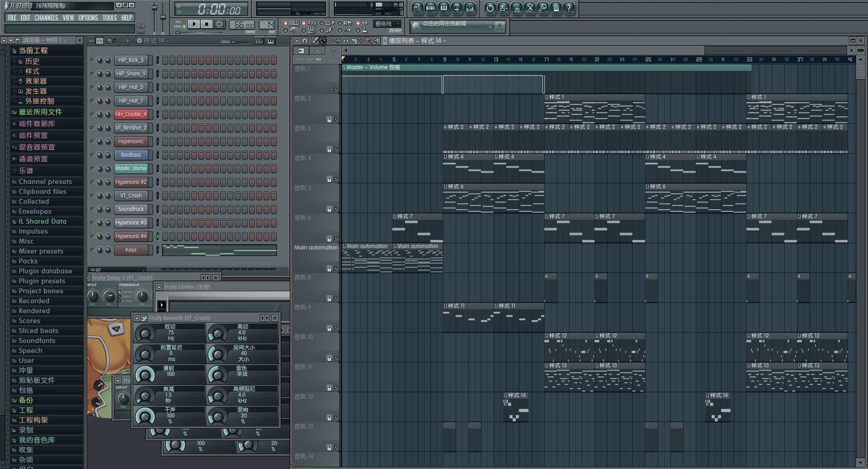The height and width of the screenshot is (469, 868).
Task: Open the FILE menu
Action: (x=12, y=18)
